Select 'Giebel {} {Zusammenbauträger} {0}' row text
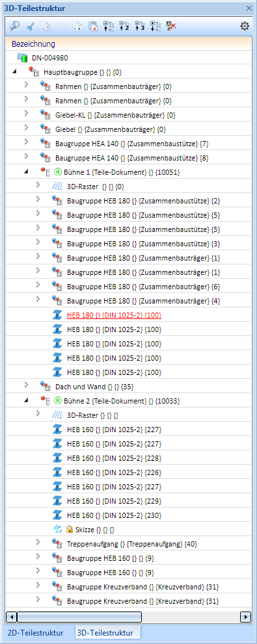 tap(111, 129)
